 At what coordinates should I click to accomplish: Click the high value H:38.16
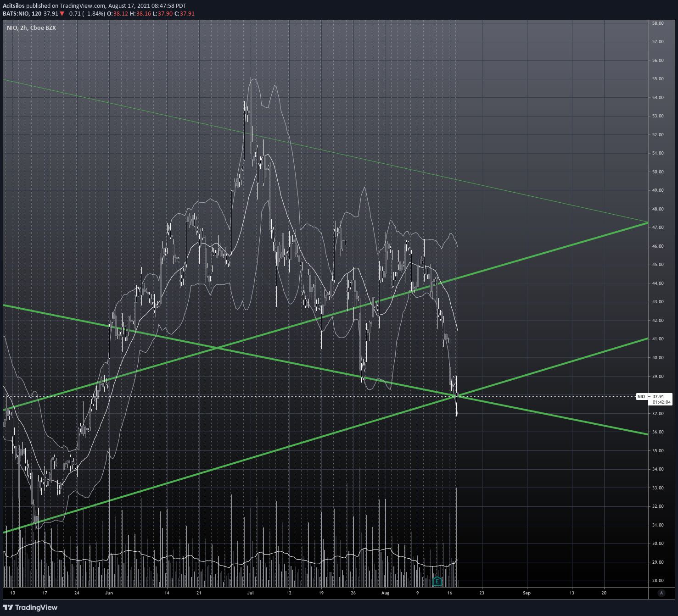tap(140, 14)
